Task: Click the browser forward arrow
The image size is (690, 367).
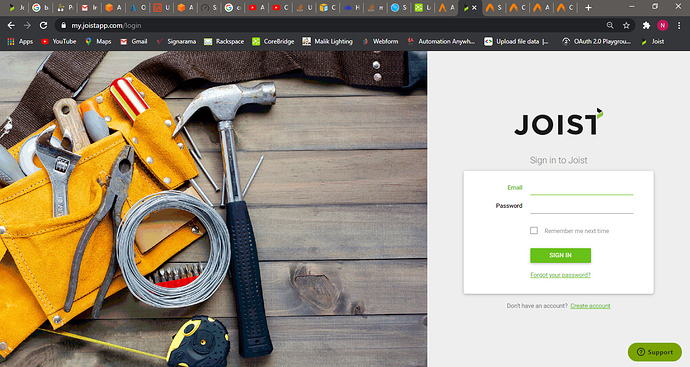Action: (x=27, y=26)
